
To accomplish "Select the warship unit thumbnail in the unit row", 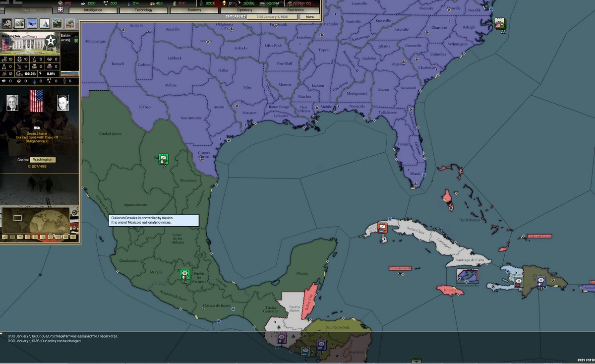I will [45, 22].
